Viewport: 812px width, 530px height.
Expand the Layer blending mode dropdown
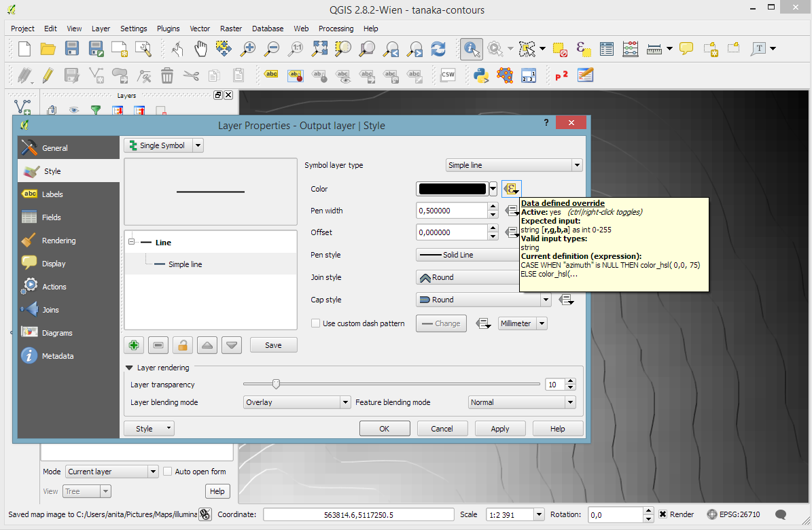pos(297,402)
